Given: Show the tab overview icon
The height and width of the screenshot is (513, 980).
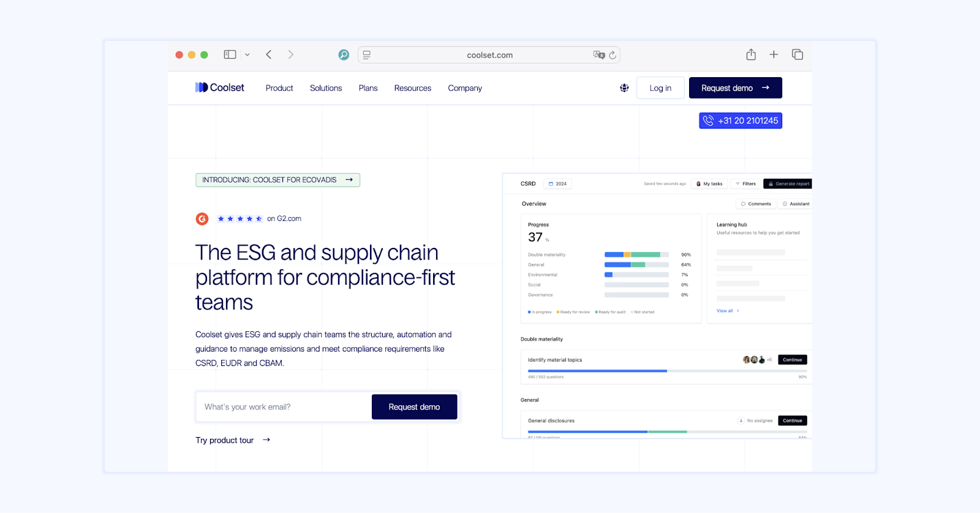Looking at the screenshot, I should point(797,54).
